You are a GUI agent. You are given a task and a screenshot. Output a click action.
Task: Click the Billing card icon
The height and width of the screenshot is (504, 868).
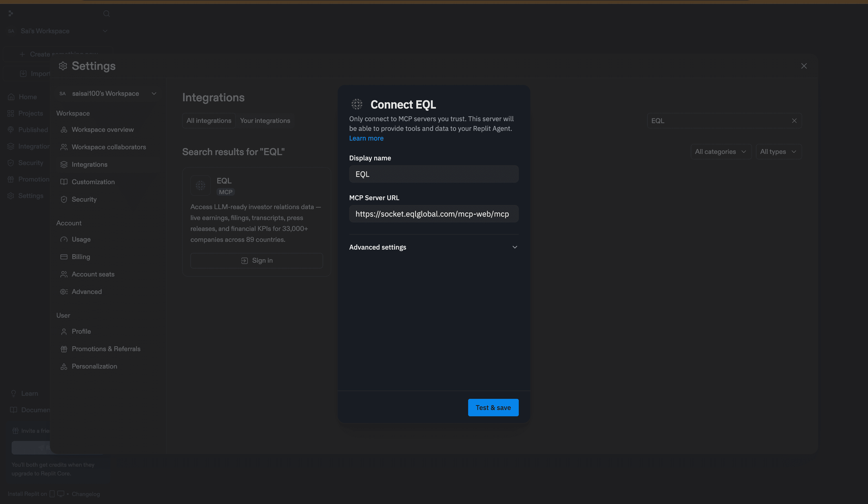[x=64, y=257]
